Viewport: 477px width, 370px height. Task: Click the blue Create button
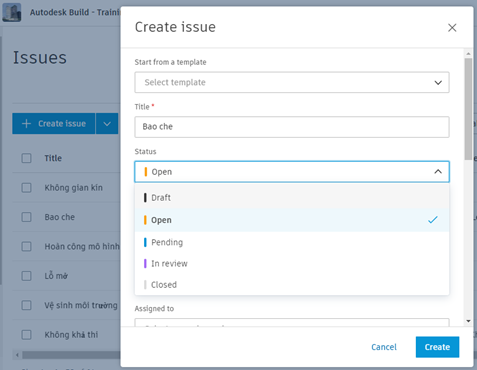click(437, 347)
